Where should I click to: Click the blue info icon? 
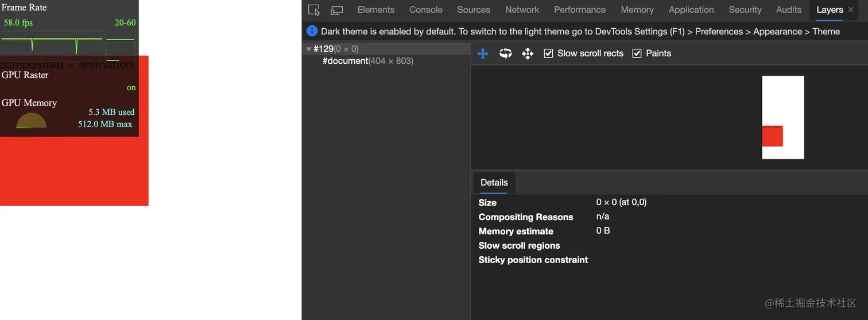[x=312, y=32]
